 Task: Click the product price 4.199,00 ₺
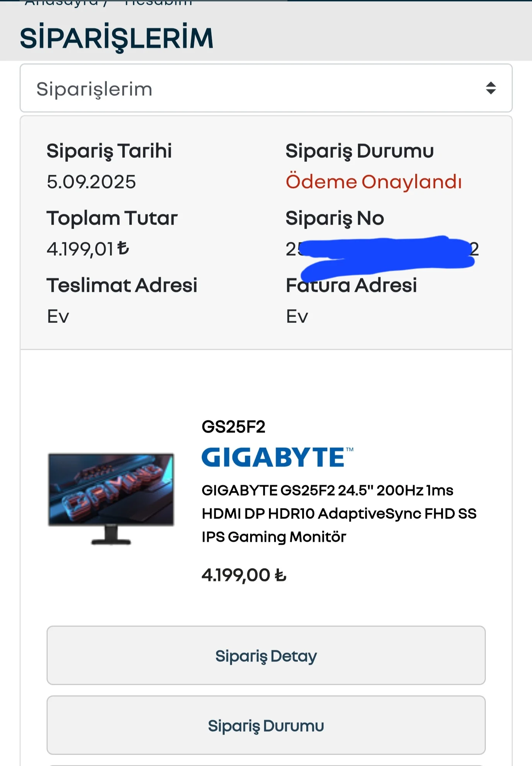[244, 575]
